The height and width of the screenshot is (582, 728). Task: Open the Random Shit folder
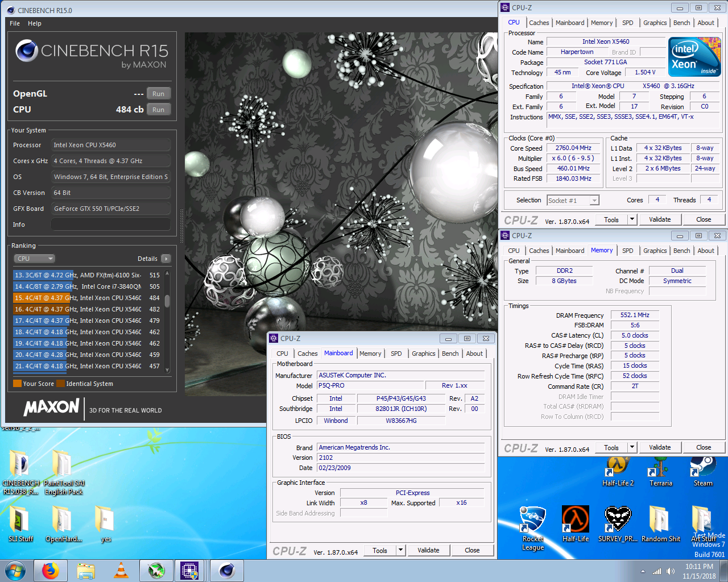click(x=660, y=524)
